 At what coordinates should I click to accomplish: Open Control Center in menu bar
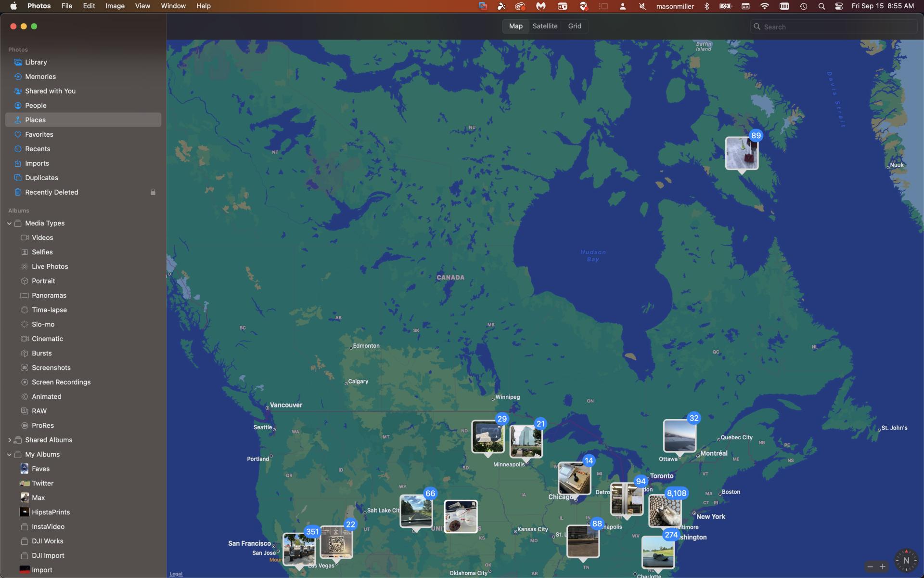click(839, 6)
